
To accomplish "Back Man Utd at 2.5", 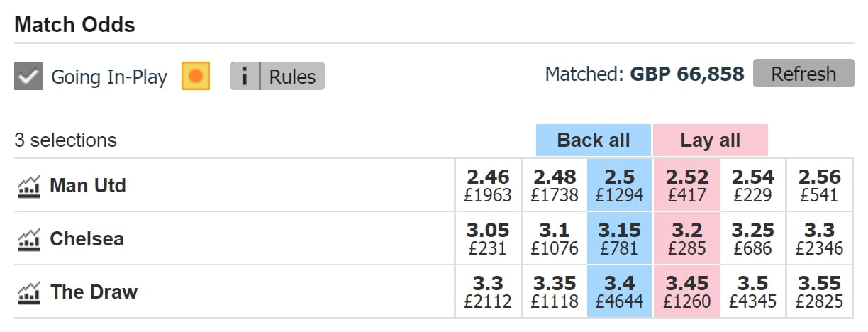I will [x=619, y=185].
